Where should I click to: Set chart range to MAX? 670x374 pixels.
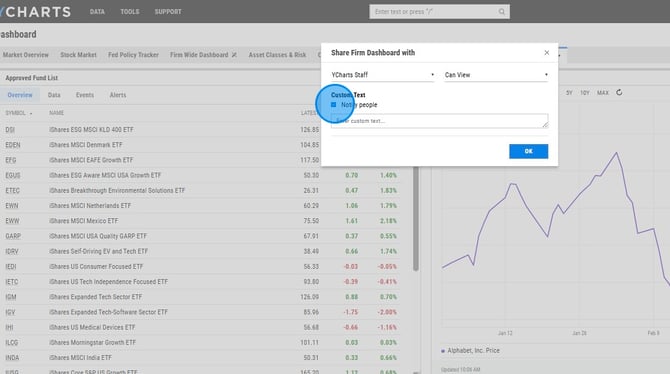(x=603, y=93)
